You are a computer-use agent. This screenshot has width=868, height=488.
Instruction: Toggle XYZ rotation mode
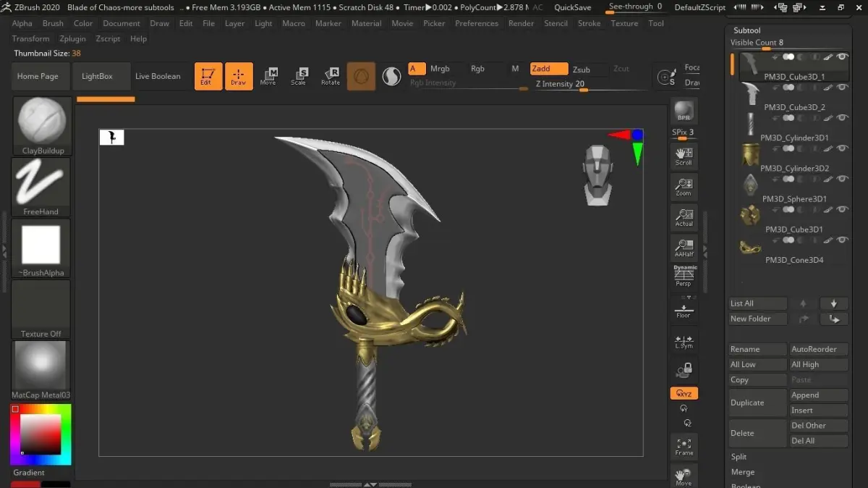pos(684,393)
